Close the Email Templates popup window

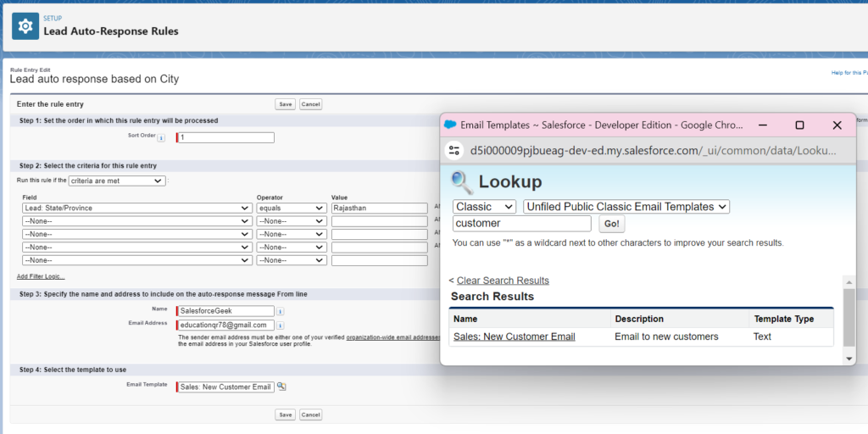tap(837, 125)
